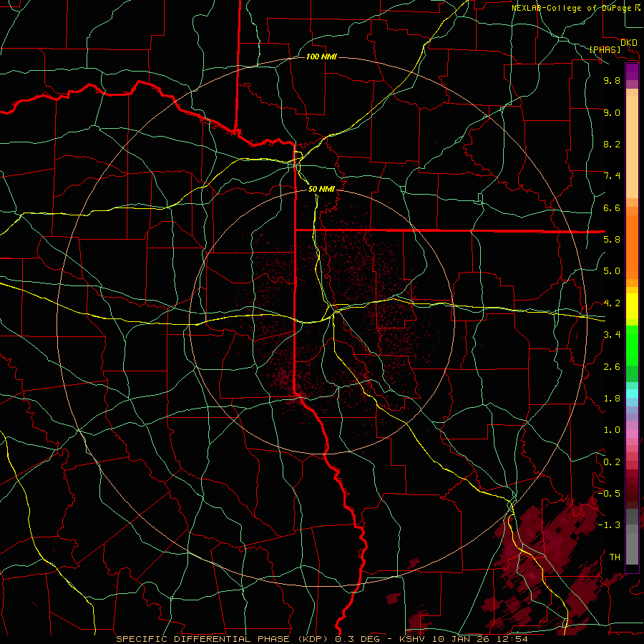Viewport: 644px width, 644px height.
Task: Click the 1.0 scale value
Action: pos(612,429)
